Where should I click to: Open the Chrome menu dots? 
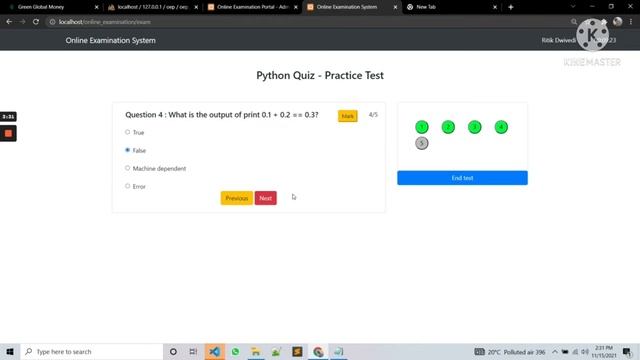pyautogui.click(x=631, y=22)
